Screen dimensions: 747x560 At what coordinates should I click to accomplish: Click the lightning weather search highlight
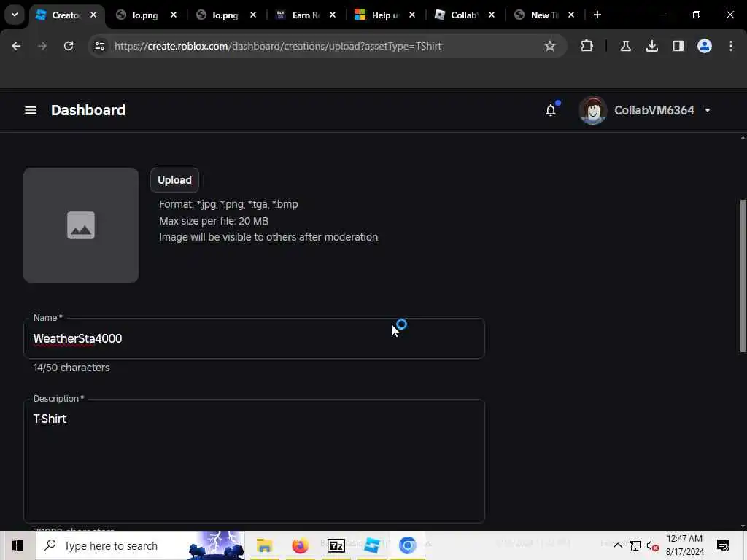[x=217, y=545]
